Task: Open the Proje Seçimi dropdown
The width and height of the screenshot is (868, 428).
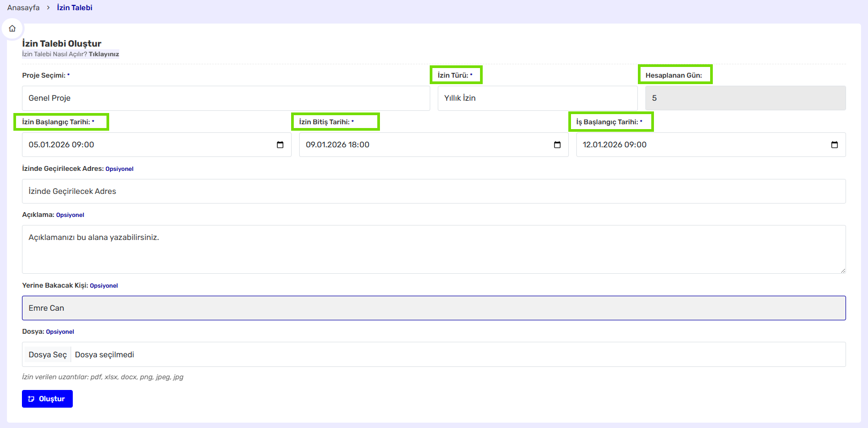Action: [225, 98]
